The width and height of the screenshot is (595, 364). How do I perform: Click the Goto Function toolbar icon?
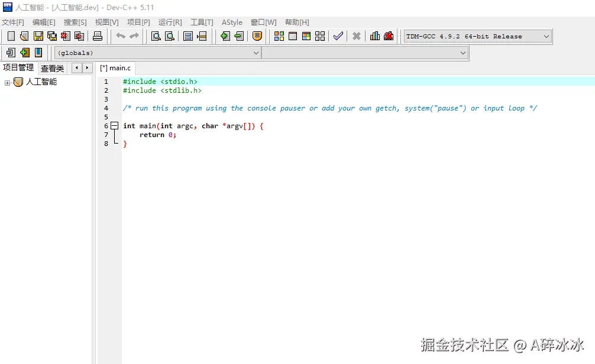pos(188,36)
